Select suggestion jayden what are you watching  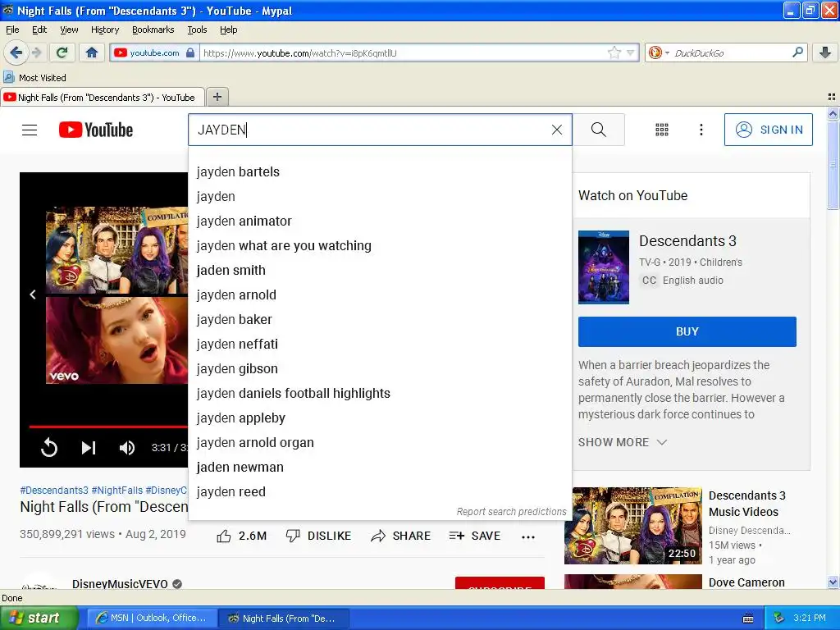pyautogui.click(x=380, y=246)
